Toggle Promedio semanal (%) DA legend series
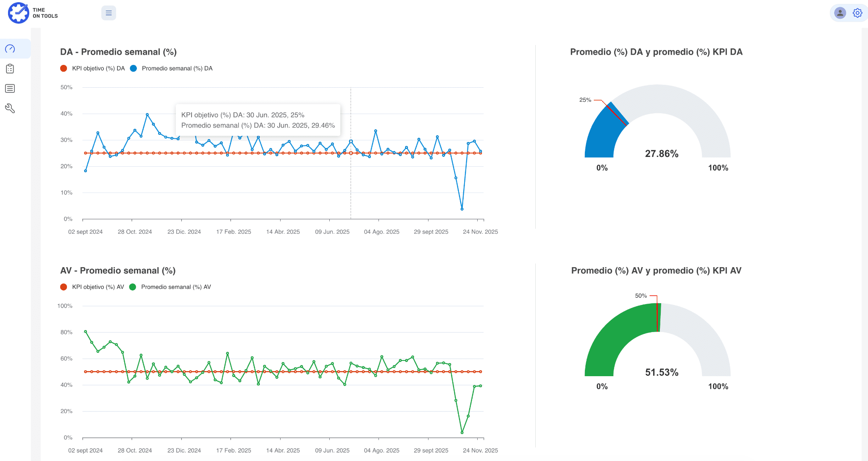 [x=172, y=68]
